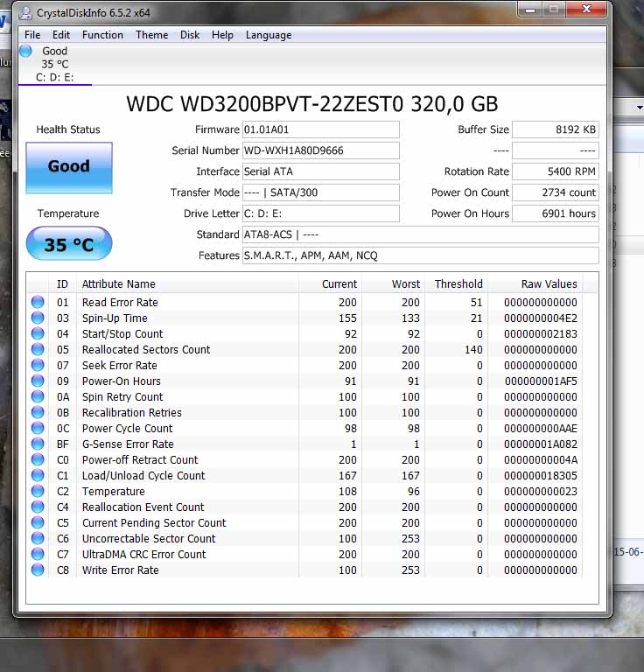Click the 'Health Status' label
This screenshot has width=644, height=672.
68,129
